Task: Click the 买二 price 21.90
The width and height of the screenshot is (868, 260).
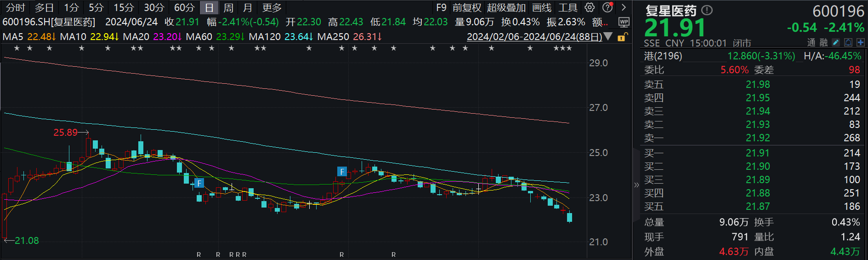Action: 758,166
